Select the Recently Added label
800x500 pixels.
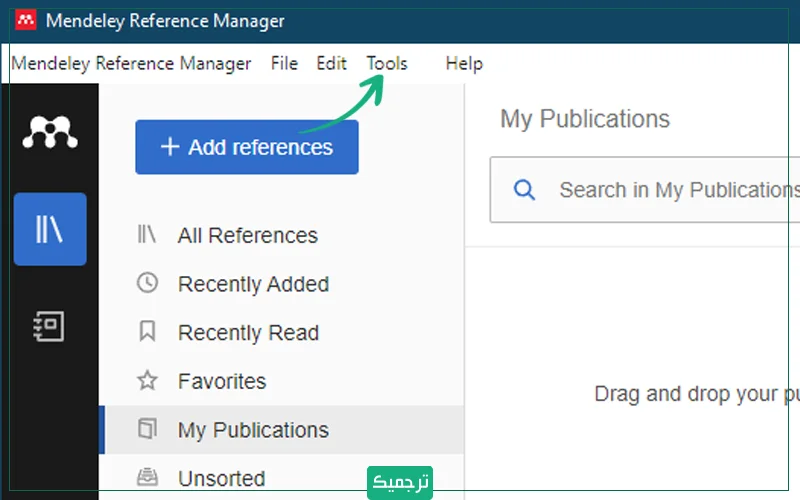(253, 284)
